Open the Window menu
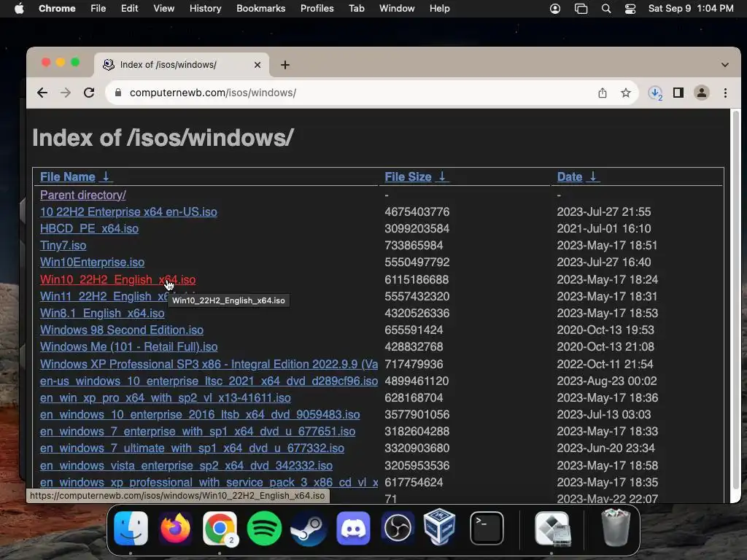The width and height of the screenshot is (747, 560). click(x=397, y=8)
